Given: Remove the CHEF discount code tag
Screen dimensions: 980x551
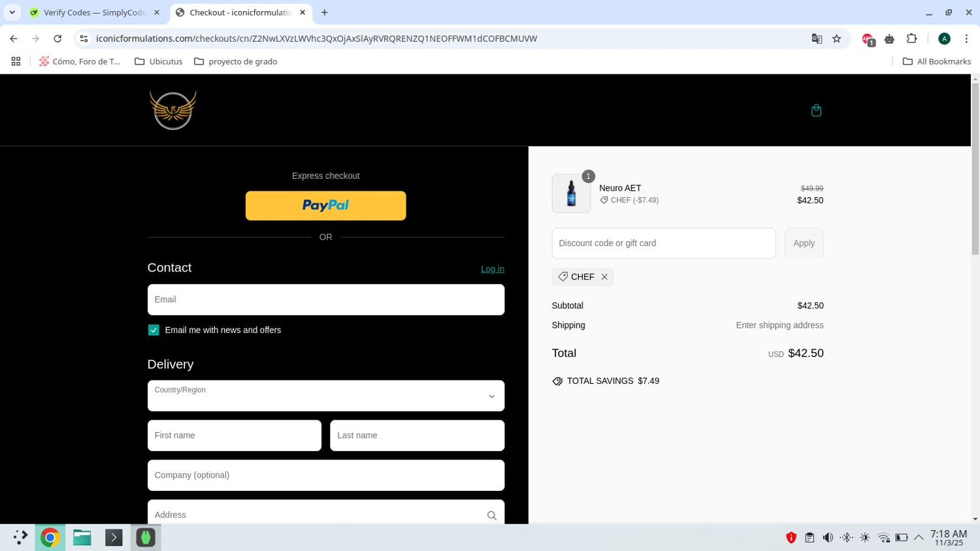Looking at the screenshot, I should tap(604, 277).
